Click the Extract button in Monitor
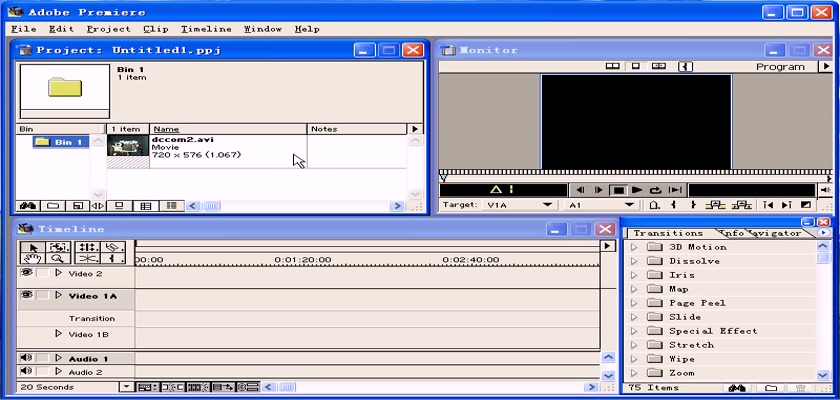Viewport: 840px width, 400px height. coord(741,205)
